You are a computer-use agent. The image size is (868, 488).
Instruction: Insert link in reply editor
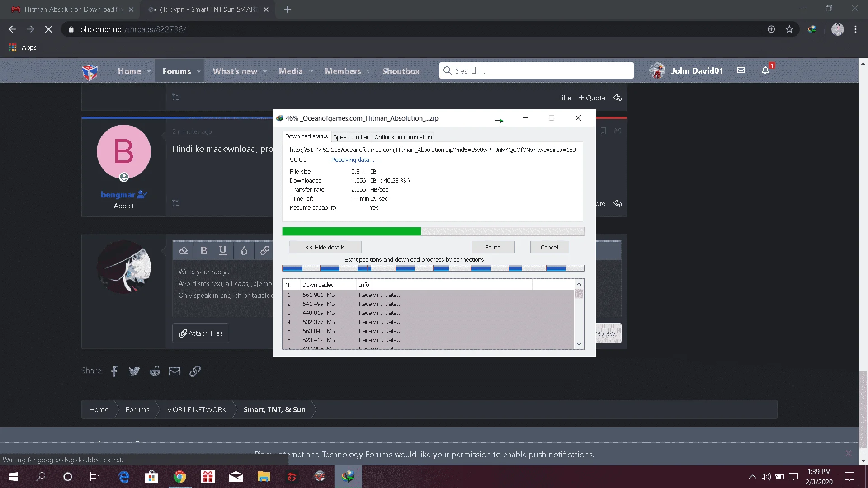coord(265,251)
